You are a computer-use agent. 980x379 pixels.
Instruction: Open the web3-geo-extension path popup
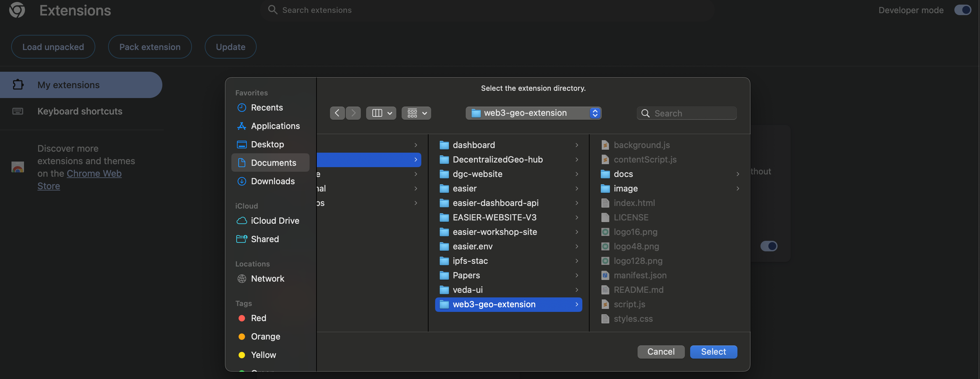pos(533,113)
